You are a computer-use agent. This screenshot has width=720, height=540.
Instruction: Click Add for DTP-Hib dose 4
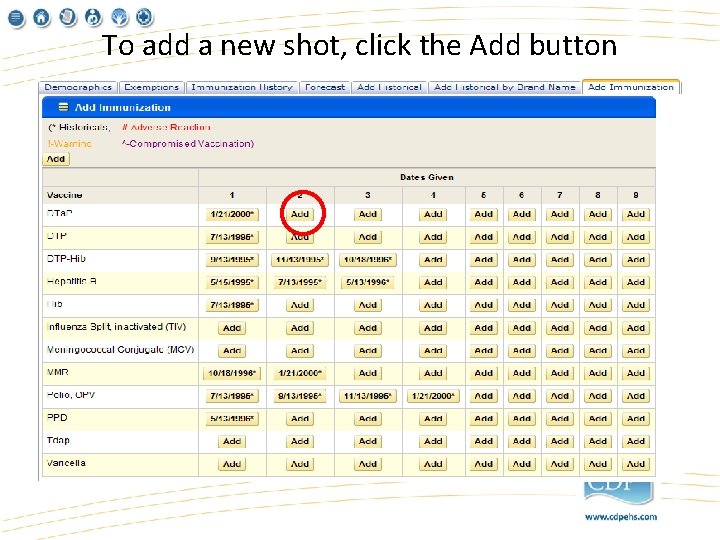[x=433, y=259]
